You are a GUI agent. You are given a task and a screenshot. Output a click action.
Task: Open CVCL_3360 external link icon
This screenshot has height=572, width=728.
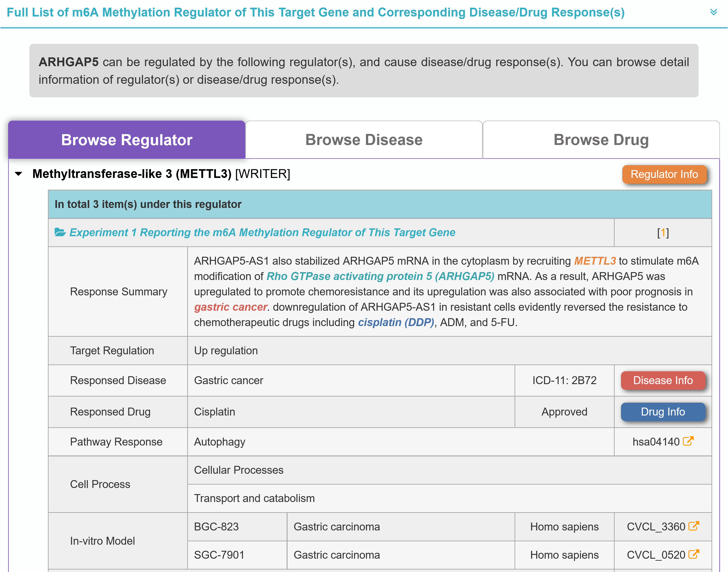(x=694, y=526)
